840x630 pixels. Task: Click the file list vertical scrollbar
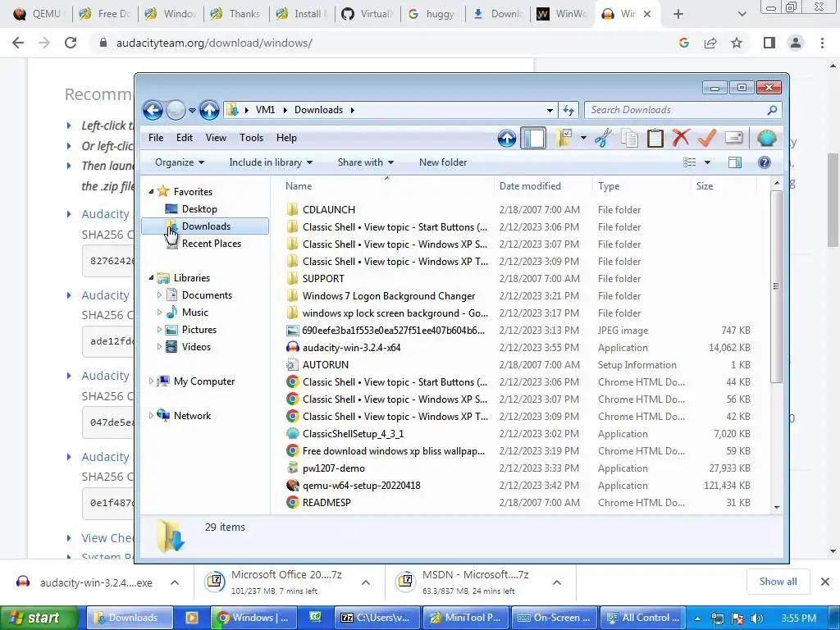(776, 286)
